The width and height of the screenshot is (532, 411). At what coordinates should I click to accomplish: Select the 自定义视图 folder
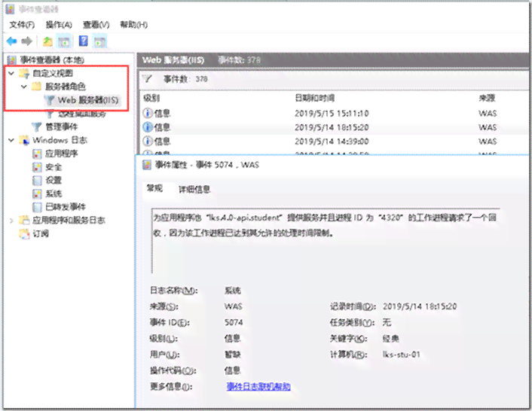click(53, 73)
